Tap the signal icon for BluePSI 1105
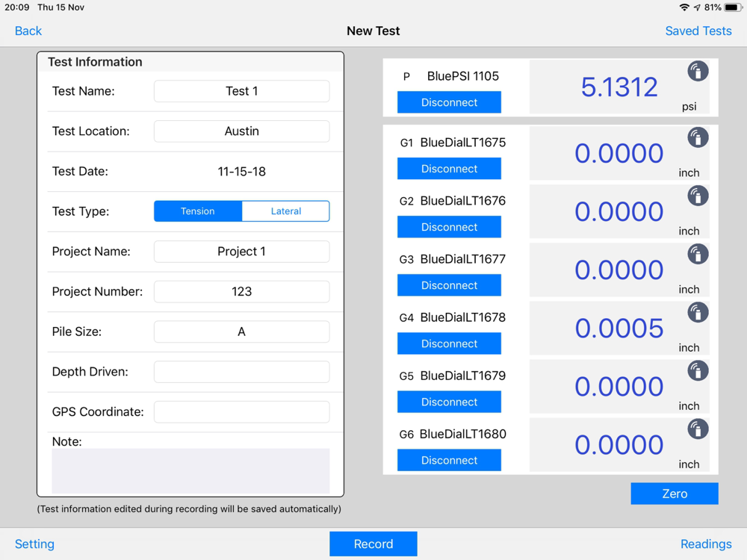 pyautogui.click(x=698, y=72)
